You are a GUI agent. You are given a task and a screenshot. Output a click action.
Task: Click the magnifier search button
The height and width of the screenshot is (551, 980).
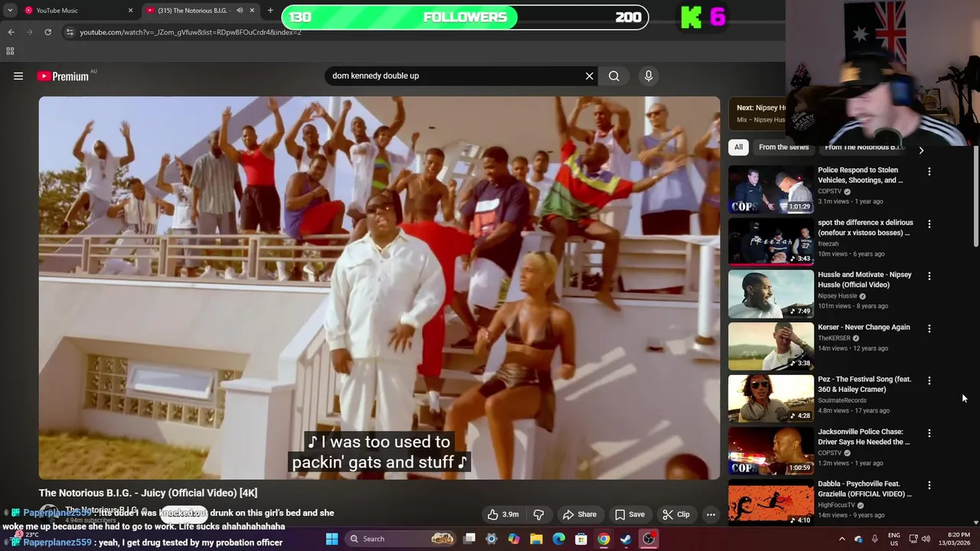(614, 76)
